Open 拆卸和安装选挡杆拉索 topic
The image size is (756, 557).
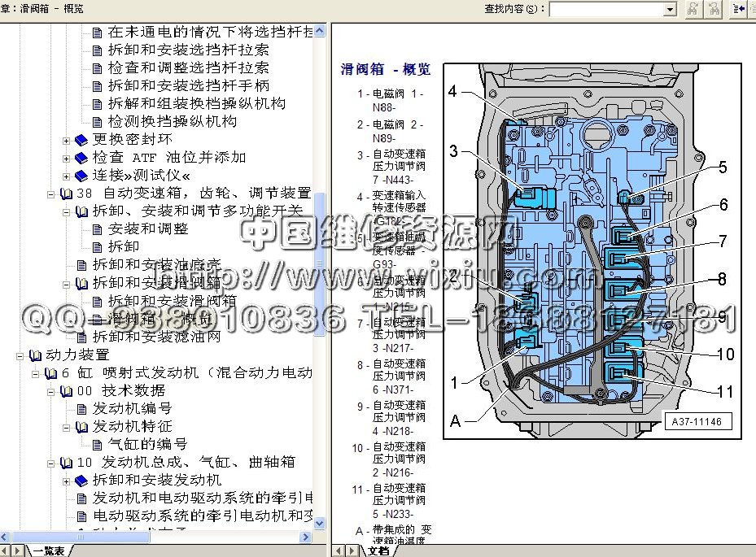coord(188,50)
